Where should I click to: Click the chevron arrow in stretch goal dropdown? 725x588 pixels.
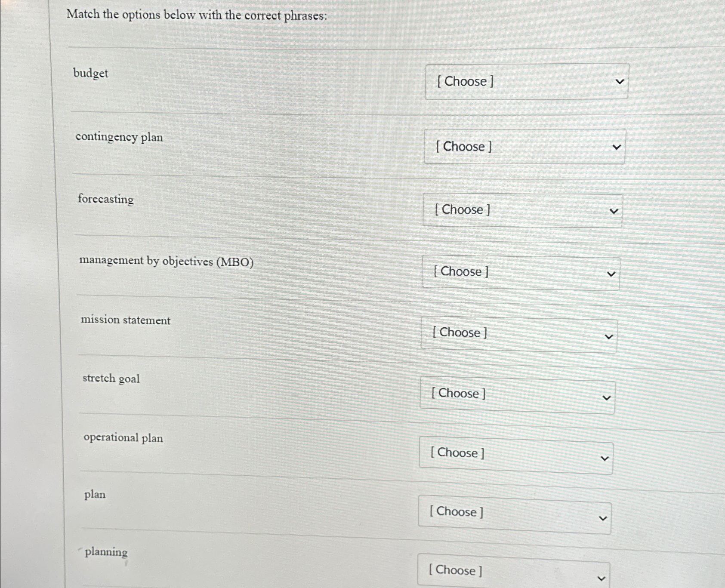[606, 398]
